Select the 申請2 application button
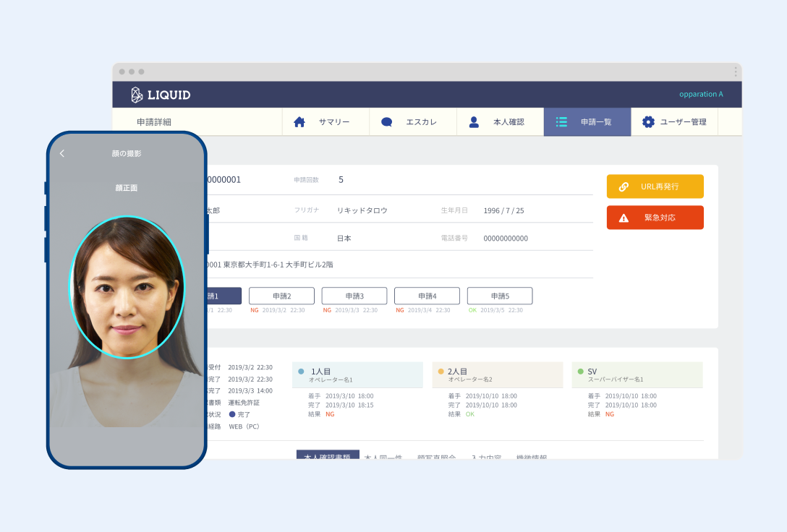Image resolution: width=787 pixels, height=532 pixels. coord(281,296)
